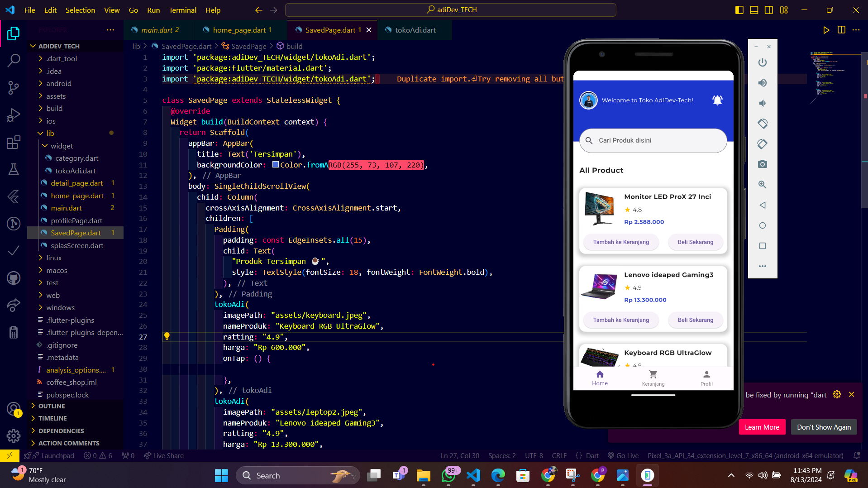The width and height of the screenshot is (868, 488).
Task: Click the notification bell in app
Action: coord(717,100)
